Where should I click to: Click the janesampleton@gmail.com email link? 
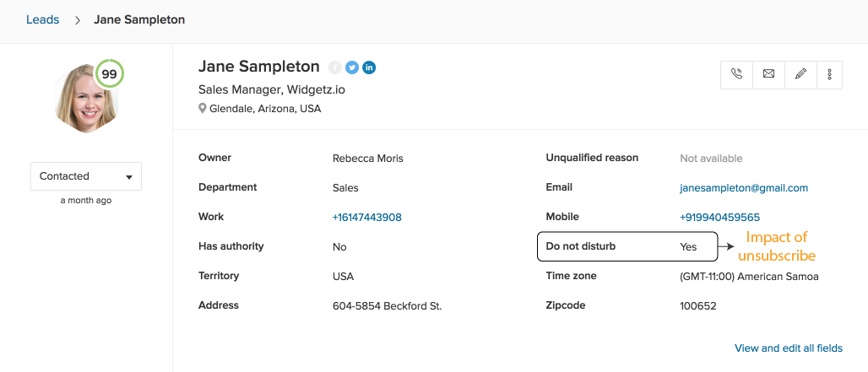[x=743, y=188]
